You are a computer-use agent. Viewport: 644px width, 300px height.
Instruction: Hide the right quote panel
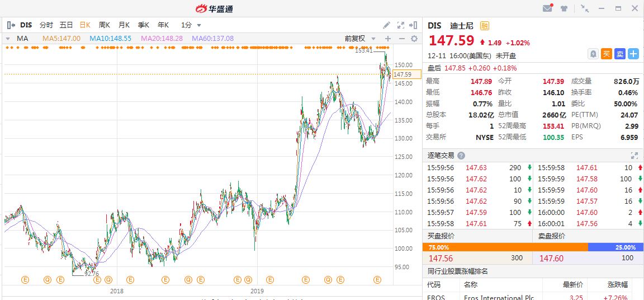(x=414, y=25)
